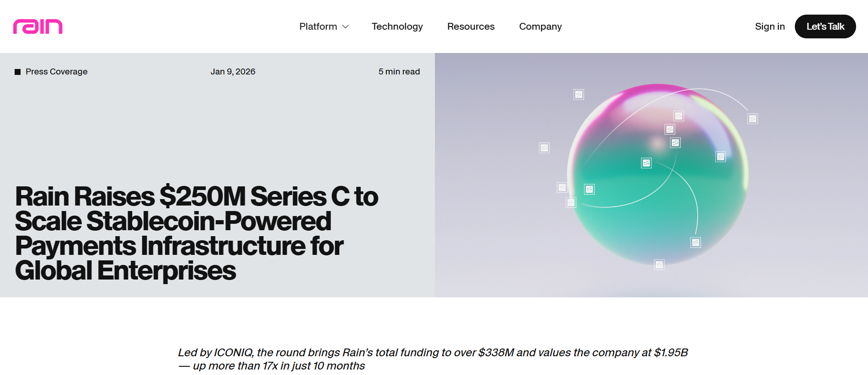868x375 pixels.
Task: Click the Let's Talk button
Action: [x=825, y=26]
